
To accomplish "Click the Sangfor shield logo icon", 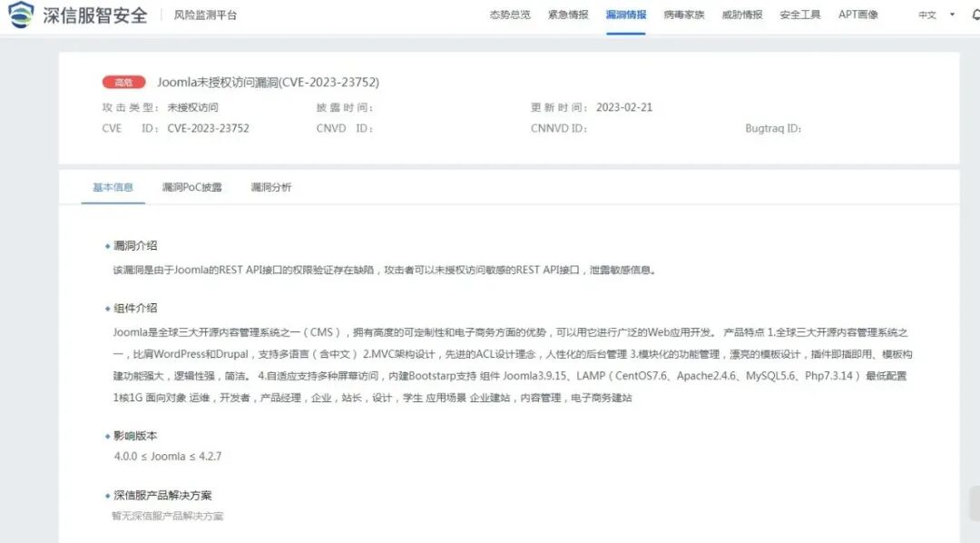I will pos(21,15).
